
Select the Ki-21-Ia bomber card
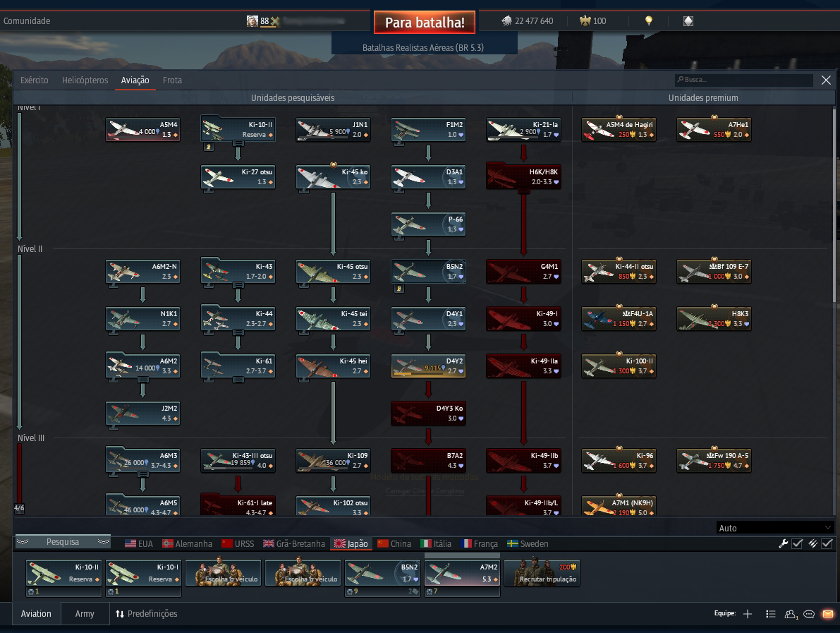[x=523, y=130]
